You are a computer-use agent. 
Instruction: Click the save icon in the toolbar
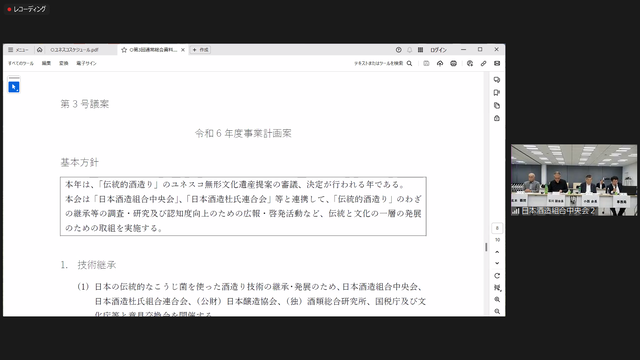pos(426,63)
